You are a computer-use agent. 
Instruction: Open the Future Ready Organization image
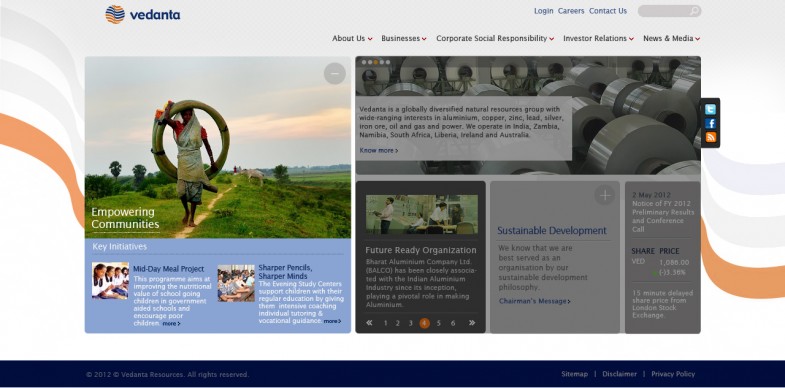422,215
